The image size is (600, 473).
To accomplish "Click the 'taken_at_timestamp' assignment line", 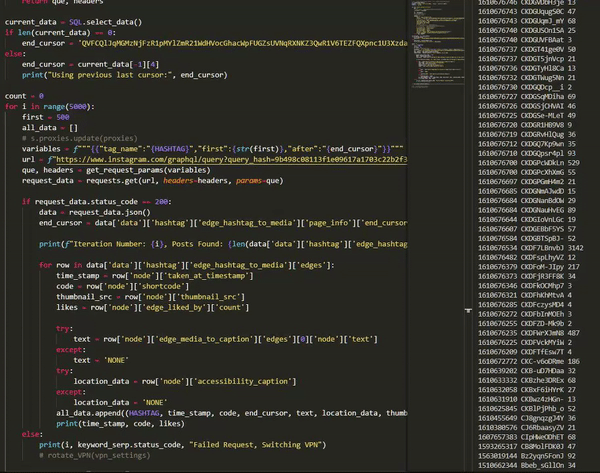I will [155, 276].
